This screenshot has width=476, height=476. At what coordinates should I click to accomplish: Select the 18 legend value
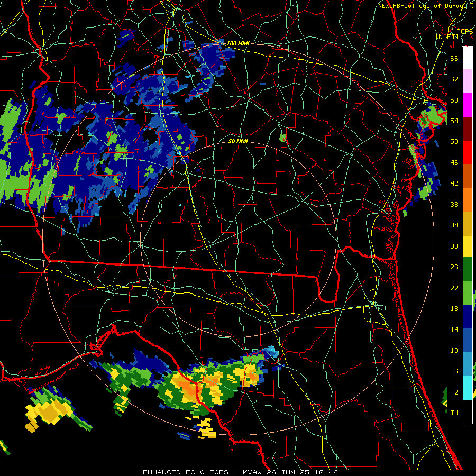point(454,309)
